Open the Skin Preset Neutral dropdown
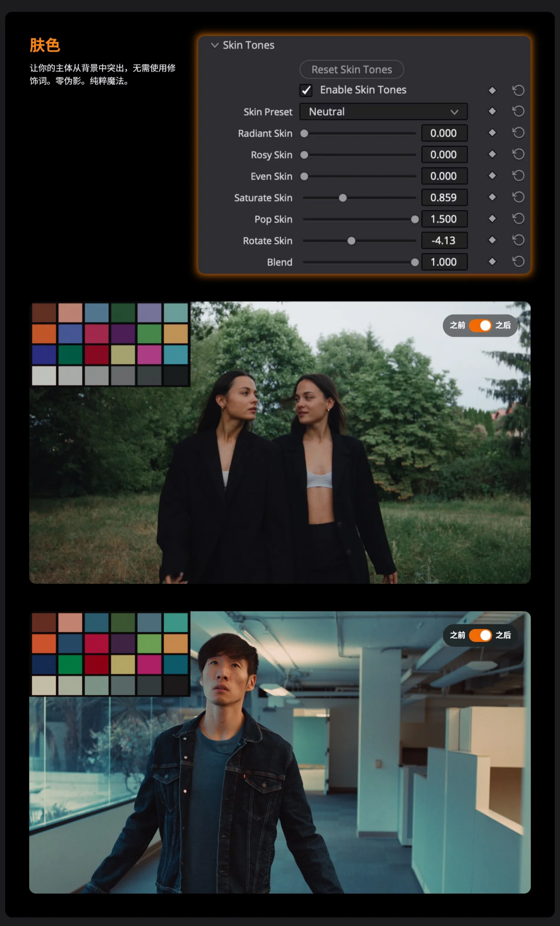This screenshot has width=560, height=926. pyautogui.click(x=383, y=112)
